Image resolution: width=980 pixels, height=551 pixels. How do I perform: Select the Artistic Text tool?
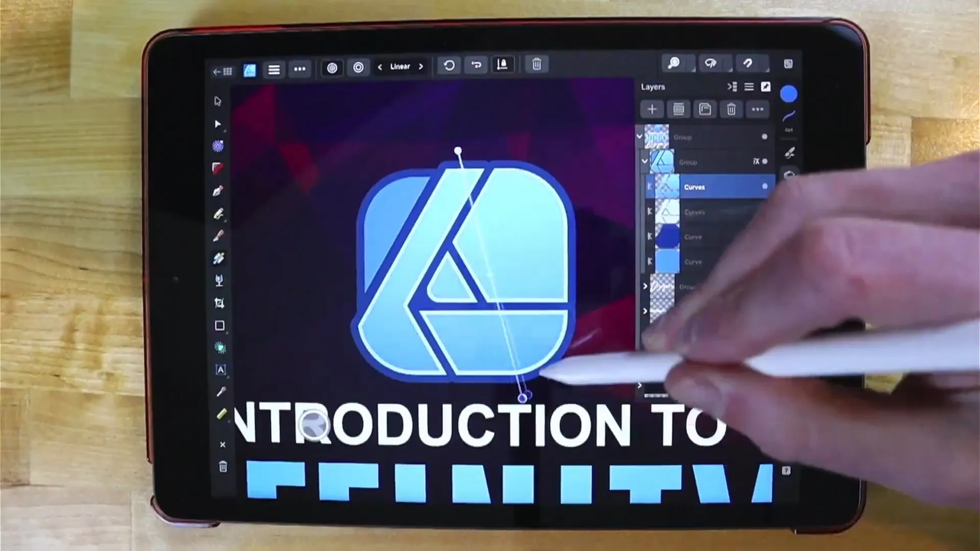click(x=219, y=369)
